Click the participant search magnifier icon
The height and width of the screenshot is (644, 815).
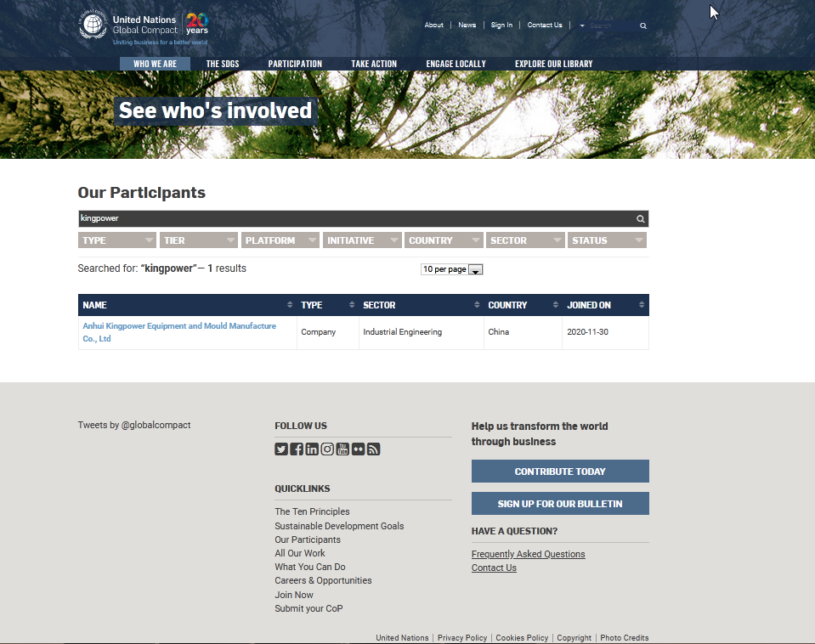pos(641,219)
